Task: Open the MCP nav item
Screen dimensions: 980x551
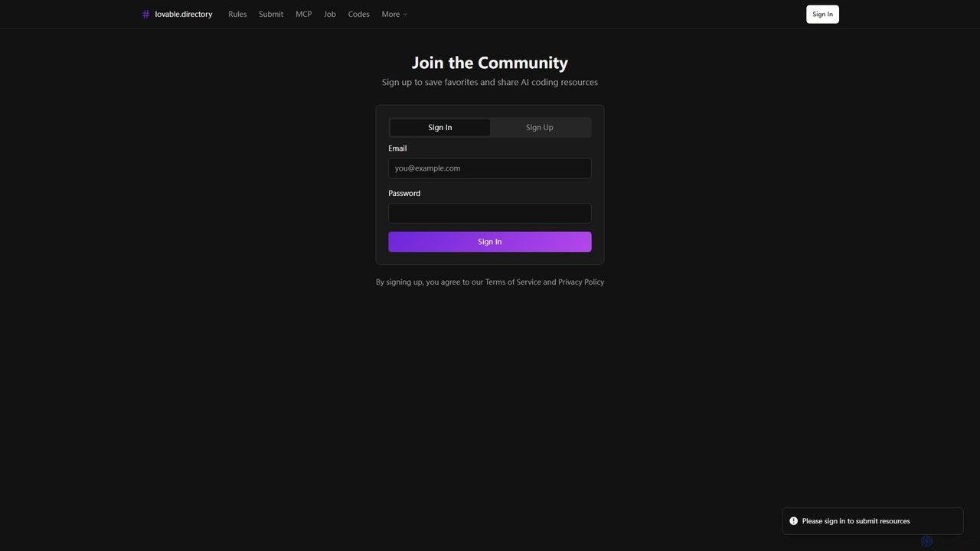Action: click(x=304, y=15)
